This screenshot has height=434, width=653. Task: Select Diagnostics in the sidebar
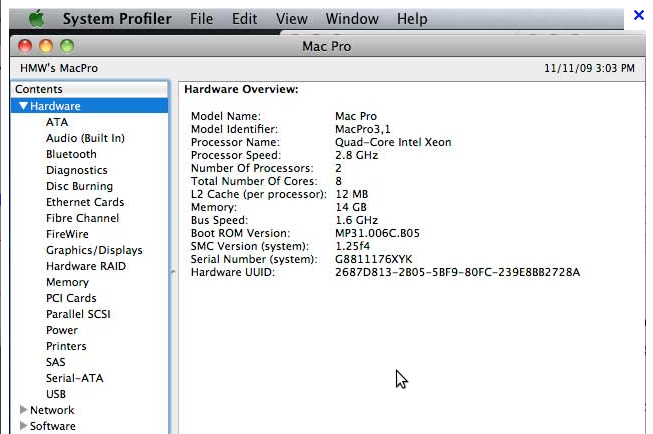(77, 170)
